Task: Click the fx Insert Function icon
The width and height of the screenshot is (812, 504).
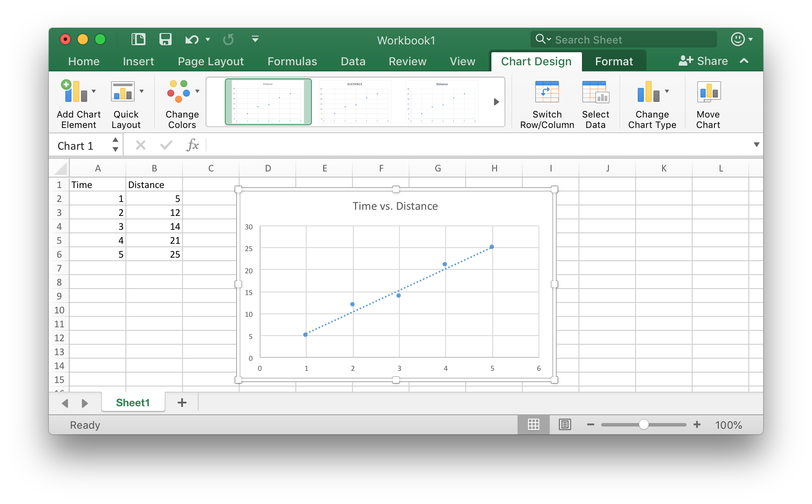Action: 193,145
